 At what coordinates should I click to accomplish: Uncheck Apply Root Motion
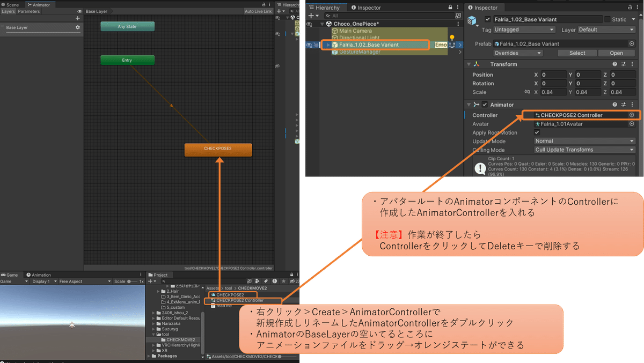click(x=537, y=132)
